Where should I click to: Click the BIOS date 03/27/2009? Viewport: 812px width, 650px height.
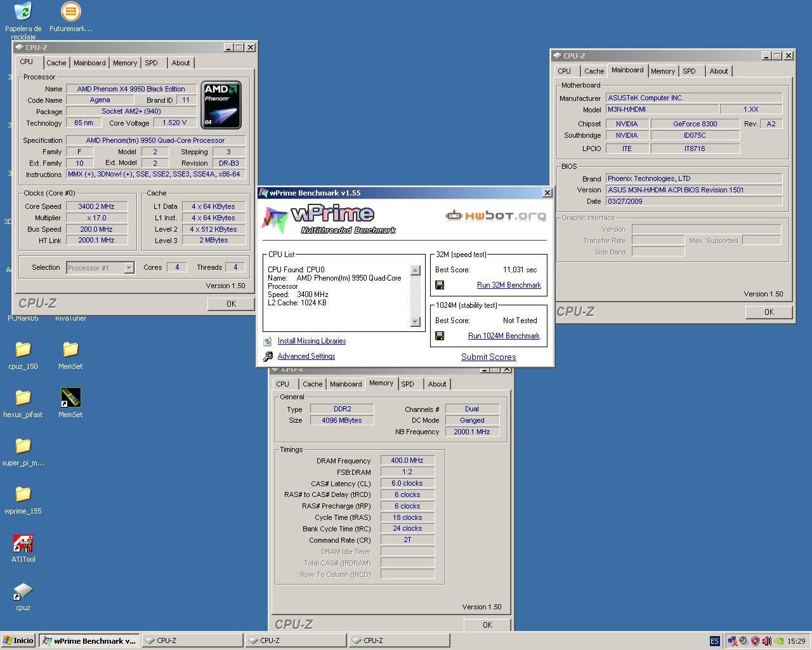694,201
